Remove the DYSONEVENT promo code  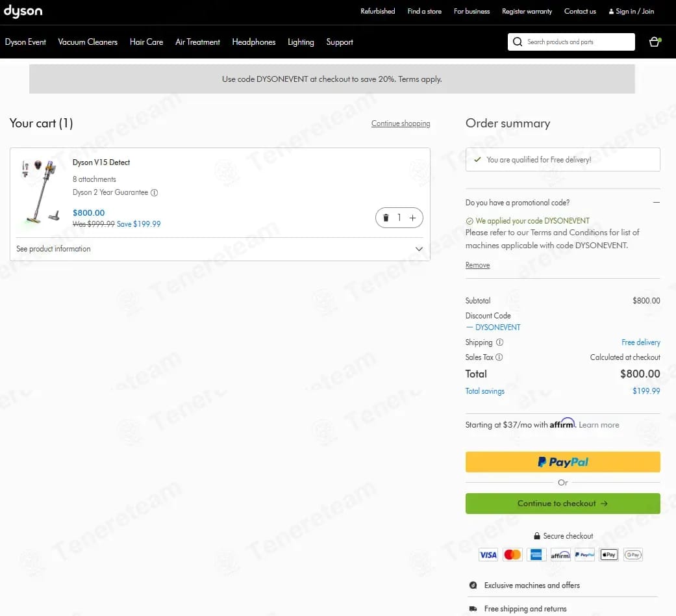(477, 265)
